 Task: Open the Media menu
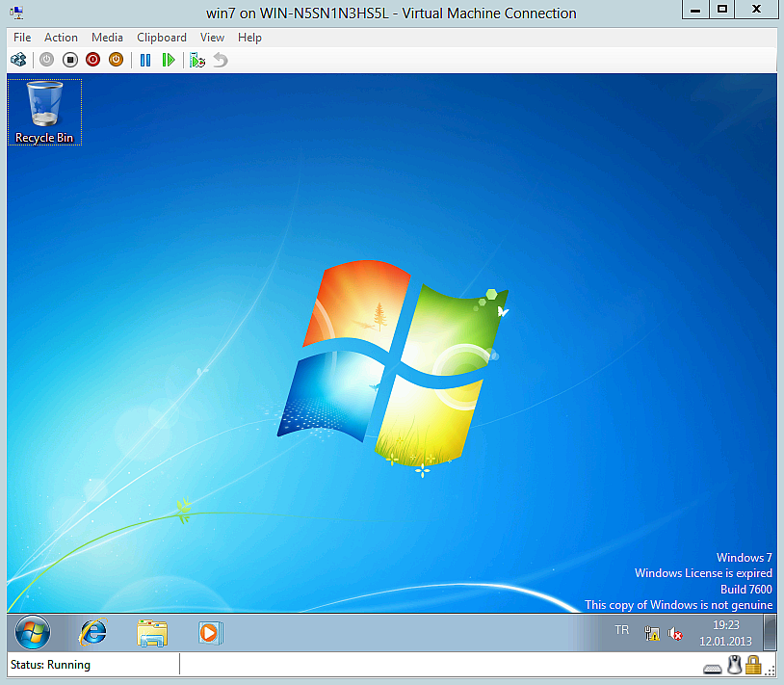[107, 38]
